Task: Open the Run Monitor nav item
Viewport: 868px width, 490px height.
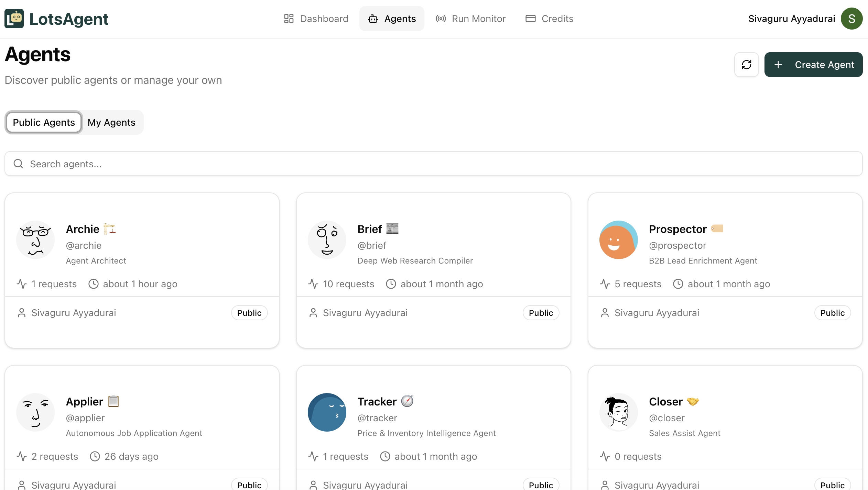Action: click(x=470, y=19)
